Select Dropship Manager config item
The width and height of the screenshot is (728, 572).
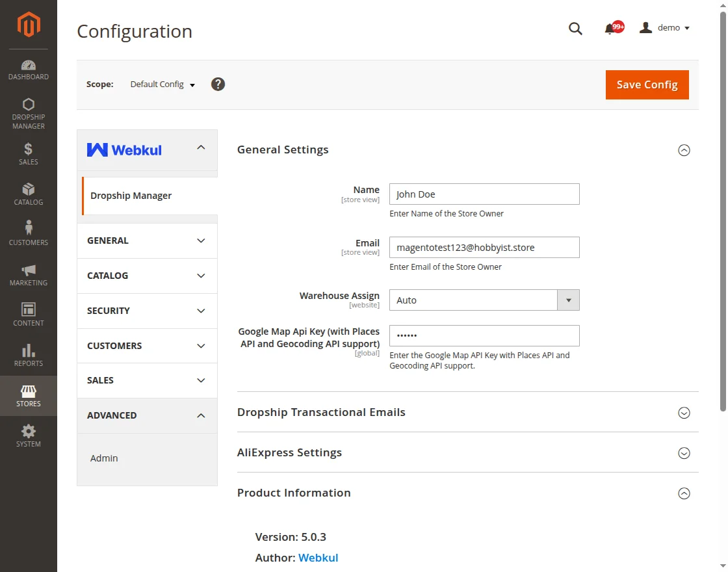click(x=149, y=196)
